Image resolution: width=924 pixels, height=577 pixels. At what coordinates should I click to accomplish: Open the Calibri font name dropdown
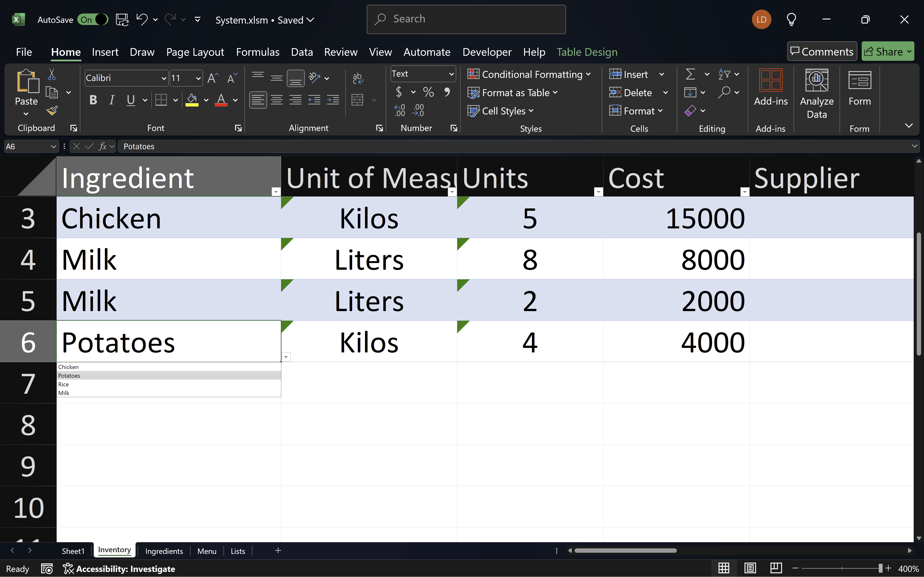click(164, 78)
